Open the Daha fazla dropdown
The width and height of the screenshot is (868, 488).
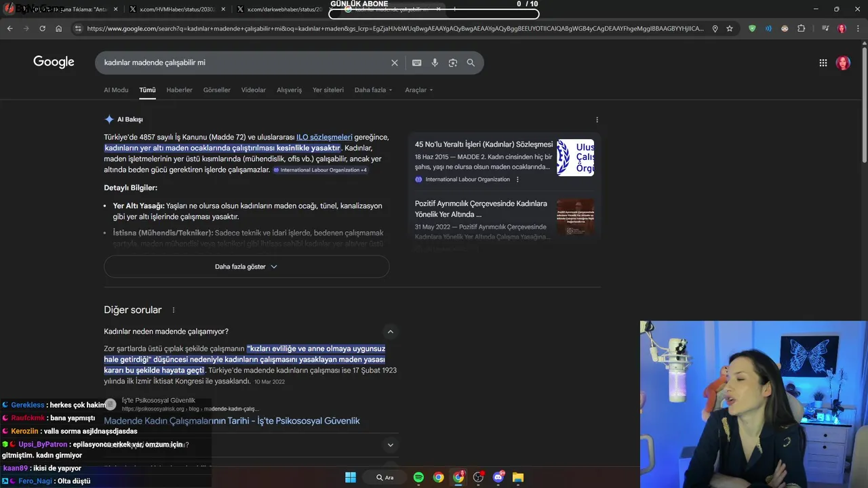coord(373,90)
